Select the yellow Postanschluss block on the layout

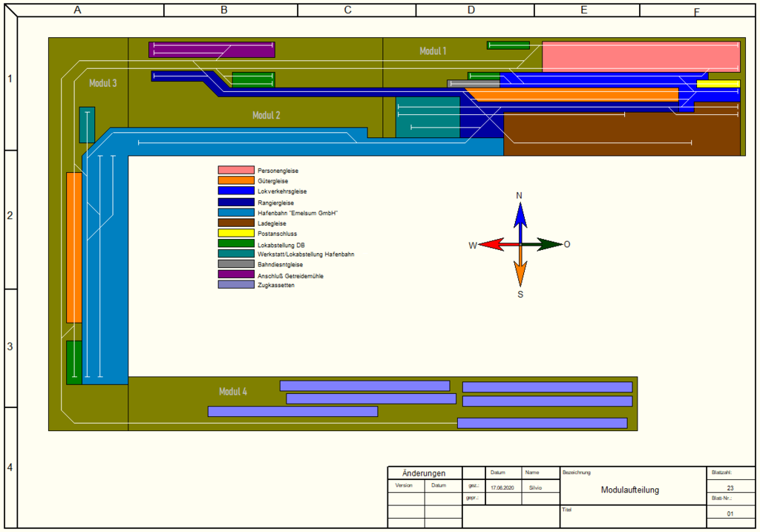tap(718, 84)
